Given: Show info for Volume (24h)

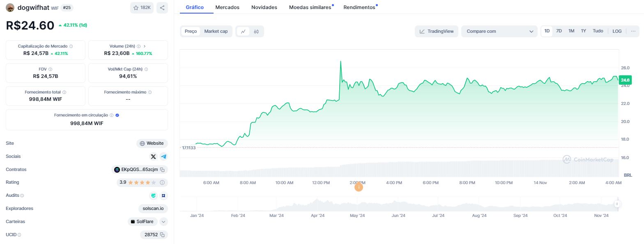Looking at the screenshot, I should pyautogui.click(x=138, y=46).
